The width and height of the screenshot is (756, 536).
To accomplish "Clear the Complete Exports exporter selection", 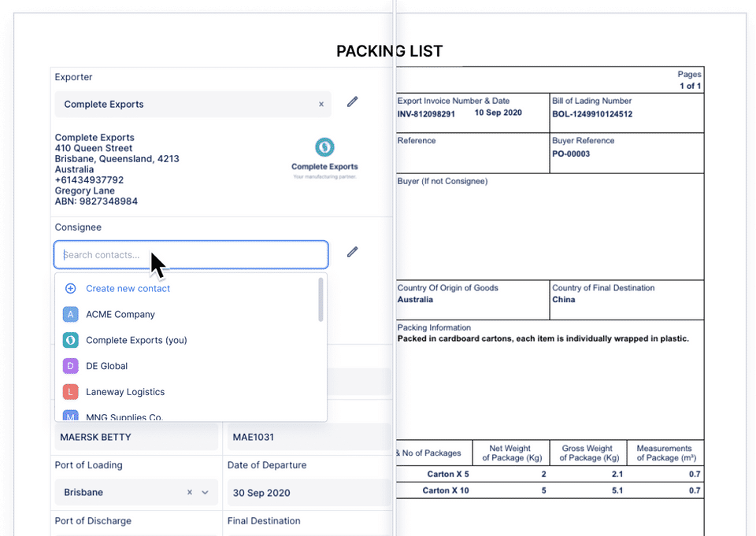I will click(x=321, y=104).
